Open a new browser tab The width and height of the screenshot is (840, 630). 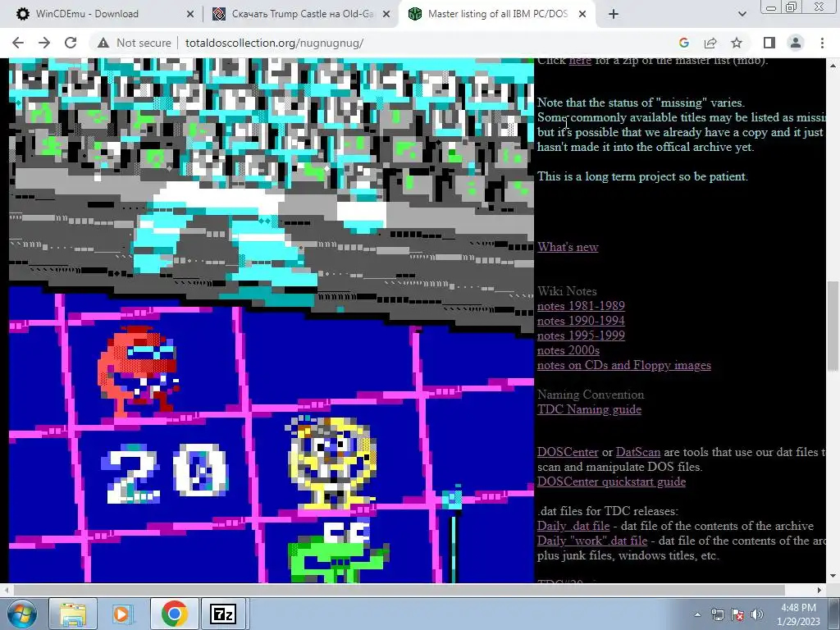[x=614, y=14]
